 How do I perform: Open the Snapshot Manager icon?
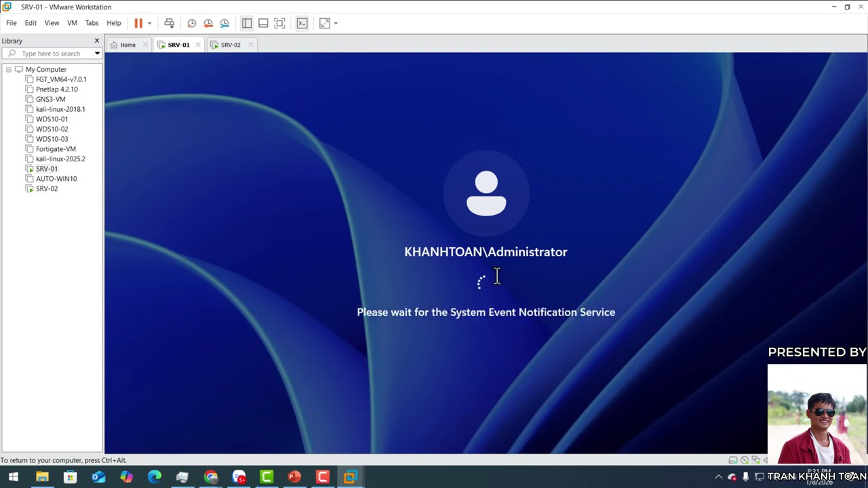224,23
